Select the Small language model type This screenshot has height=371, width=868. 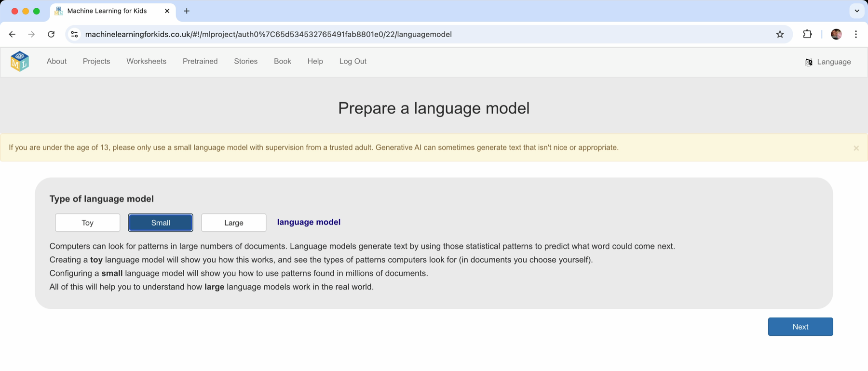pyautogui.click(x=161, y=223)
